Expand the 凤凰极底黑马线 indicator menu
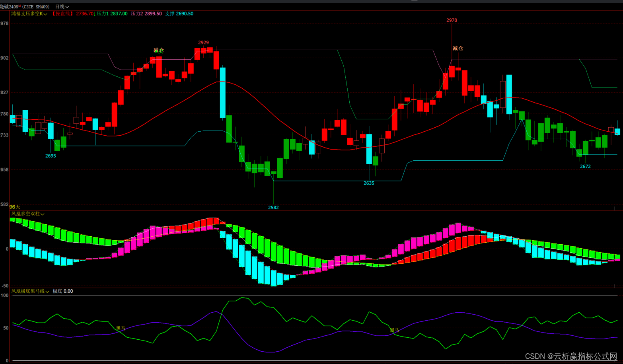Viewport: 623px width, 364px height. 30,291
